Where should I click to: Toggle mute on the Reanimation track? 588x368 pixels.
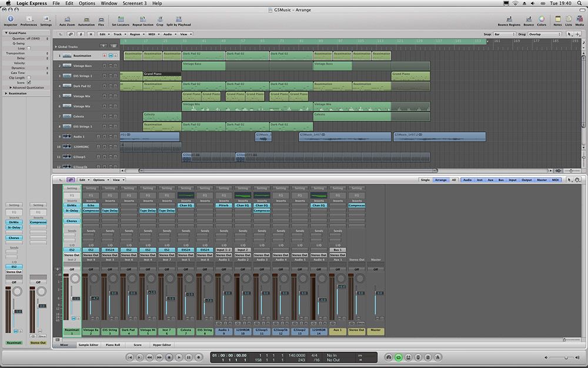pos(111,55)
